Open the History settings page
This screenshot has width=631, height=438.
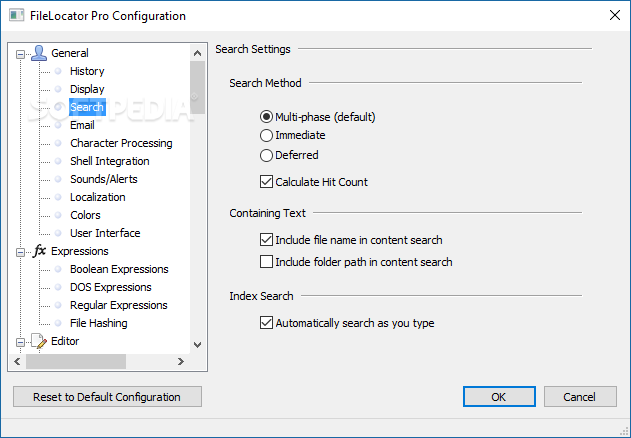coord(87,71)
